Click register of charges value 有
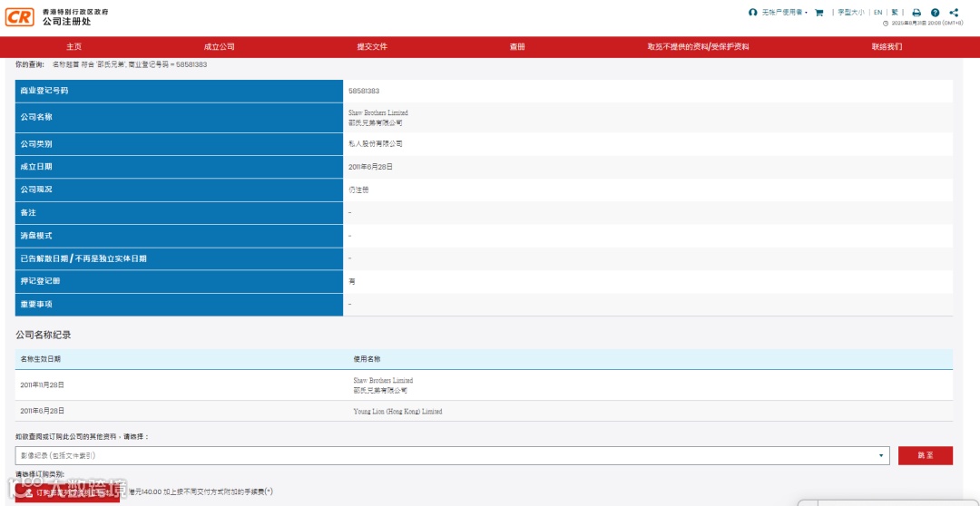 click(352, 282)
